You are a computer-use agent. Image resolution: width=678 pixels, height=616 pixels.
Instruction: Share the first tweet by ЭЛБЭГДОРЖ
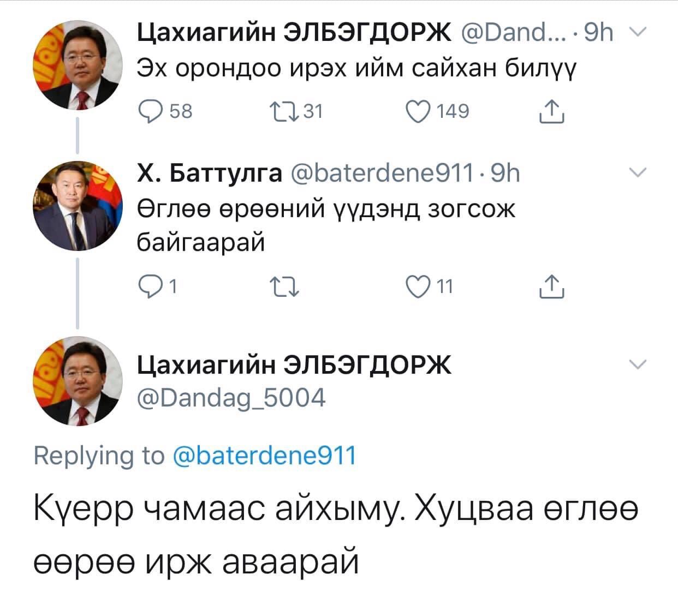tap(551, 113)
